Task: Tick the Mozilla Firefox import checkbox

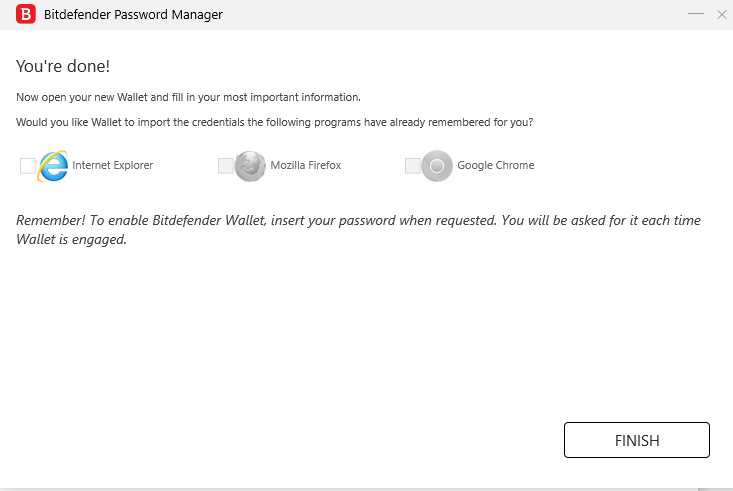Action: [226, 166]
